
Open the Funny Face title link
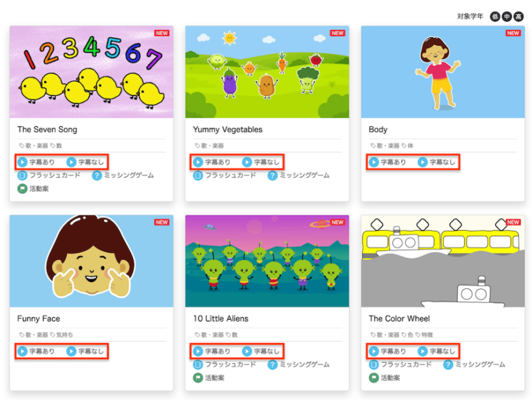pos(39,318)
